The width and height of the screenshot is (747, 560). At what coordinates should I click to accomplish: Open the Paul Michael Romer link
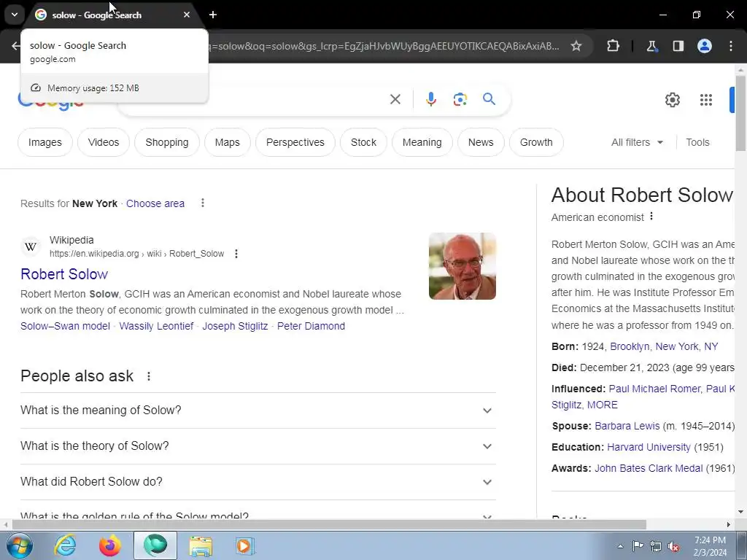tap(654, 389)
